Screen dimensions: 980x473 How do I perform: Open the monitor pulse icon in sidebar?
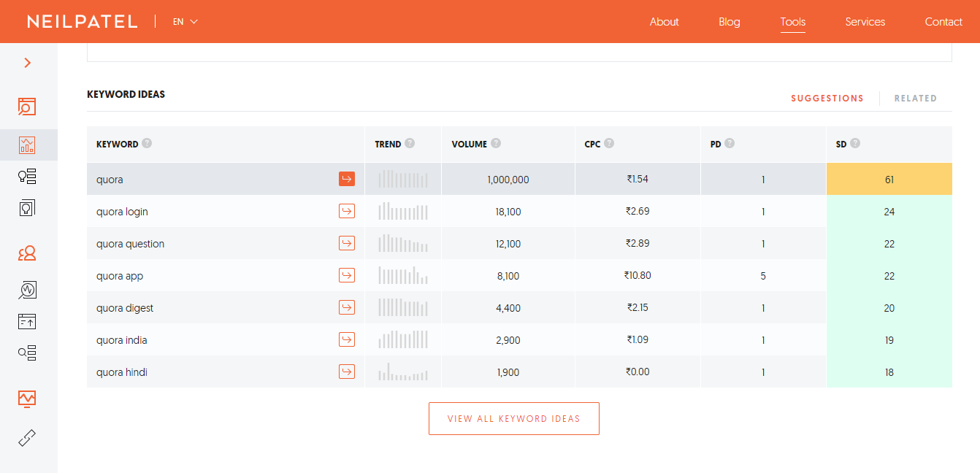coord(27,399)
